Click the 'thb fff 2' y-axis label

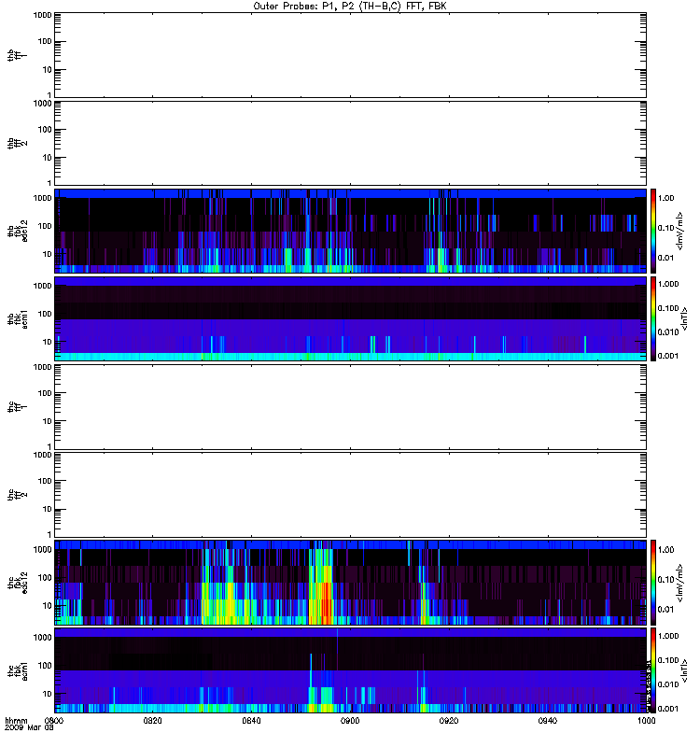18,143
